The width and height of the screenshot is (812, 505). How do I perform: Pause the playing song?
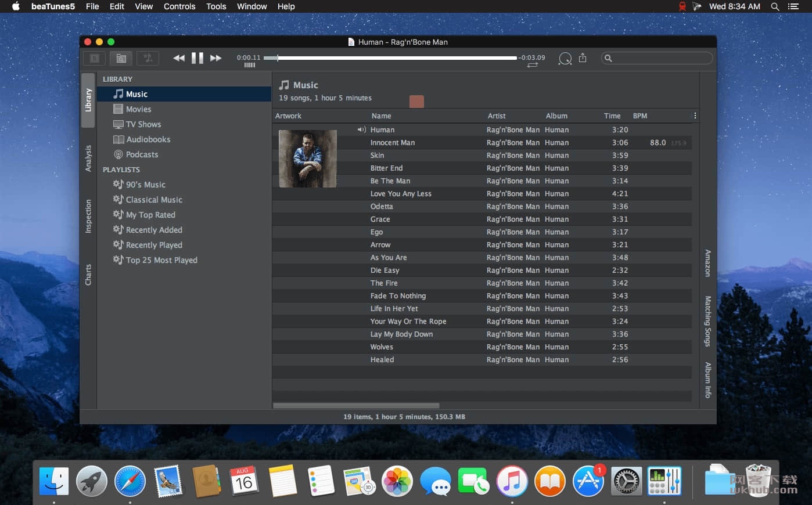click(197, 58)
